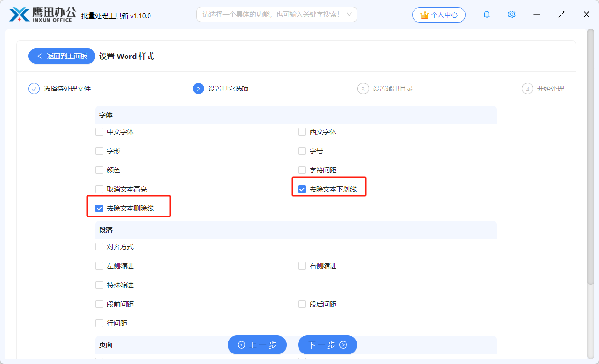
Task: Click the 段落 section header
Action: 296,230
